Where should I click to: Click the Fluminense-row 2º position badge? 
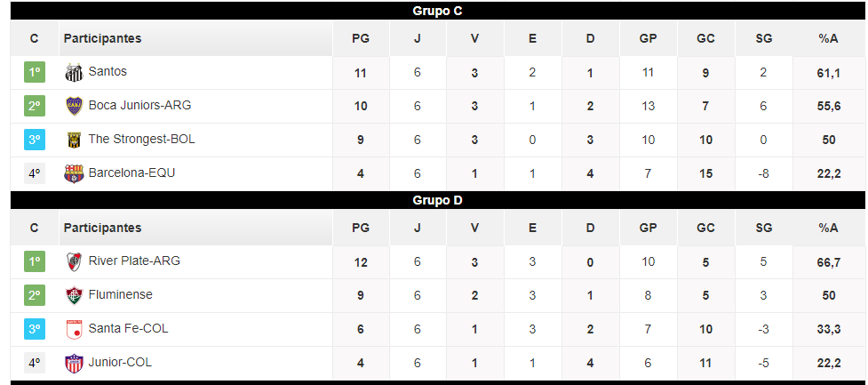[x=35, y=294]
